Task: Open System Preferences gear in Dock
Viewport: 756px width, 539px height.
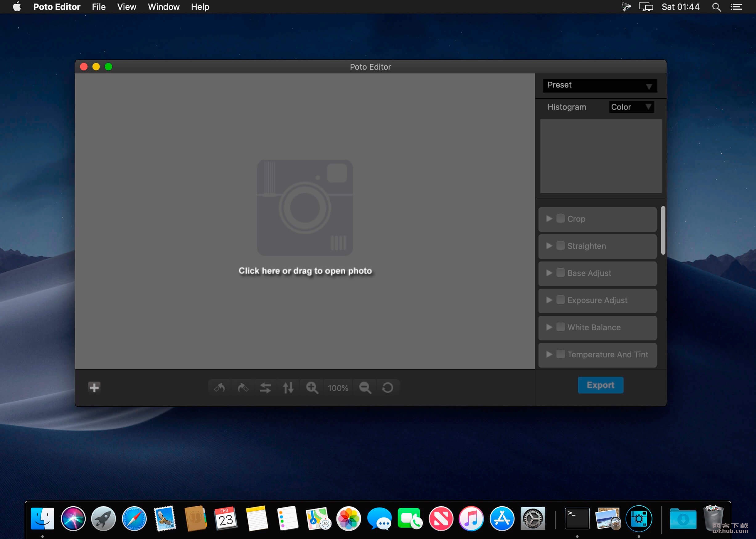Action: tap(533, 519)
